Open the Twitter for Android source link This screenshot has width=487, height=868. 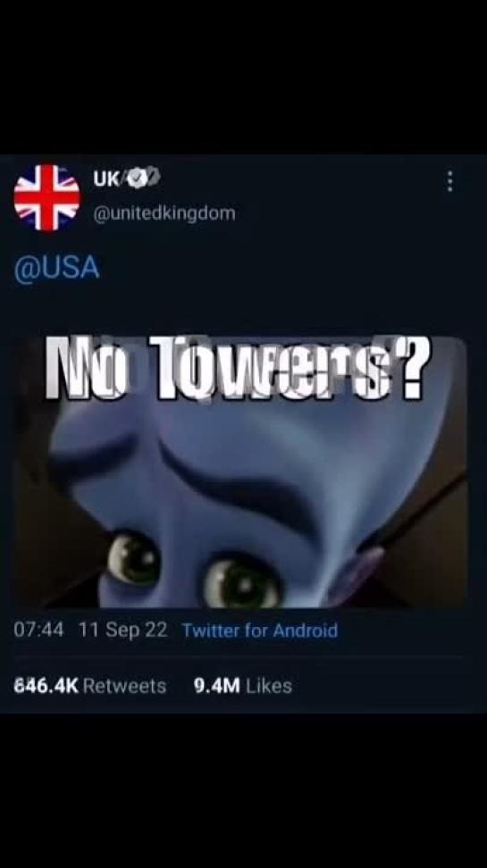coord(260,630)
